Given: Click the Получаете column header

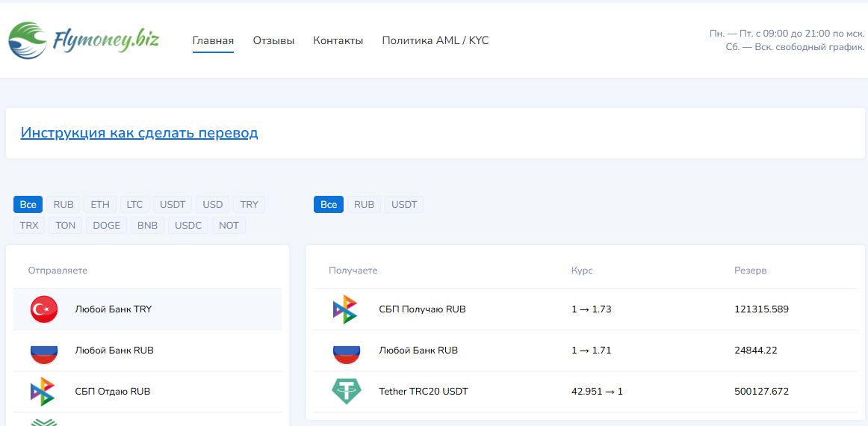Looking at the screenshot, I should tap(353, 271).
